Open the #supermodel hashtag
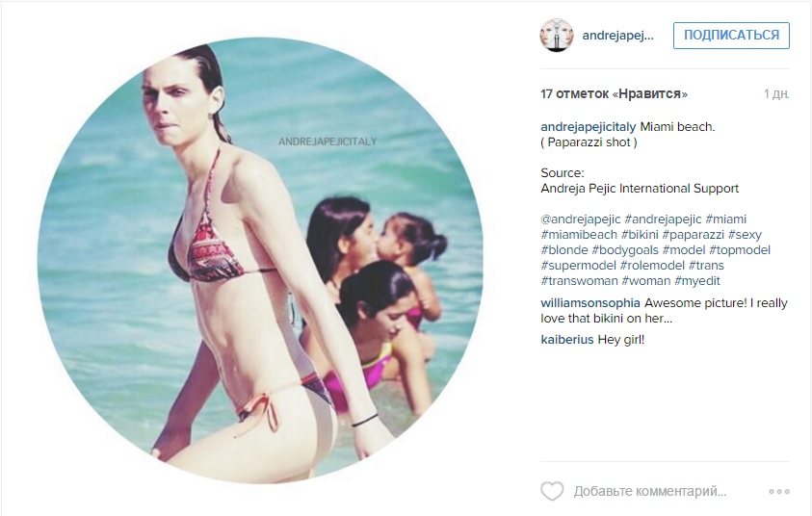 pos(579,266)
